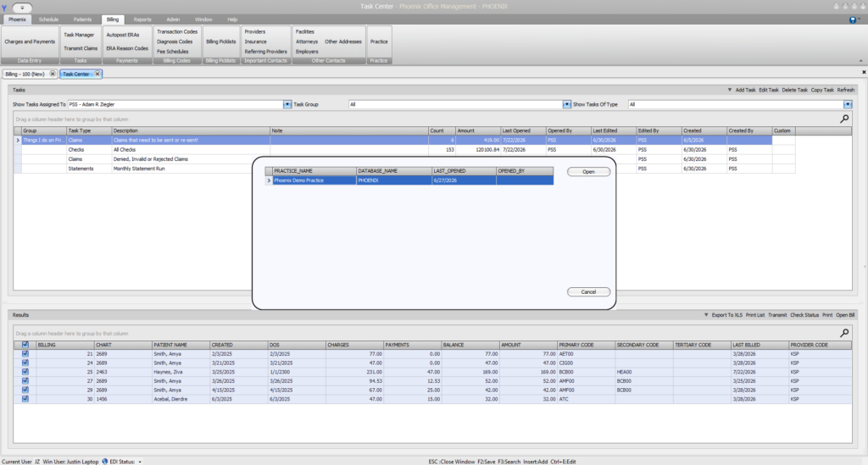Select the All Checks task row

(x=404, y=150)
